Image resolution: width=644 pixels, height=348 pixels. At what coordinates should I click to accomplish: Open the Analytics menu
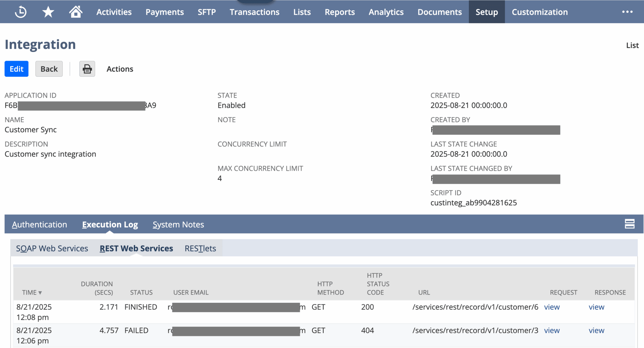(x=386, y=12)
